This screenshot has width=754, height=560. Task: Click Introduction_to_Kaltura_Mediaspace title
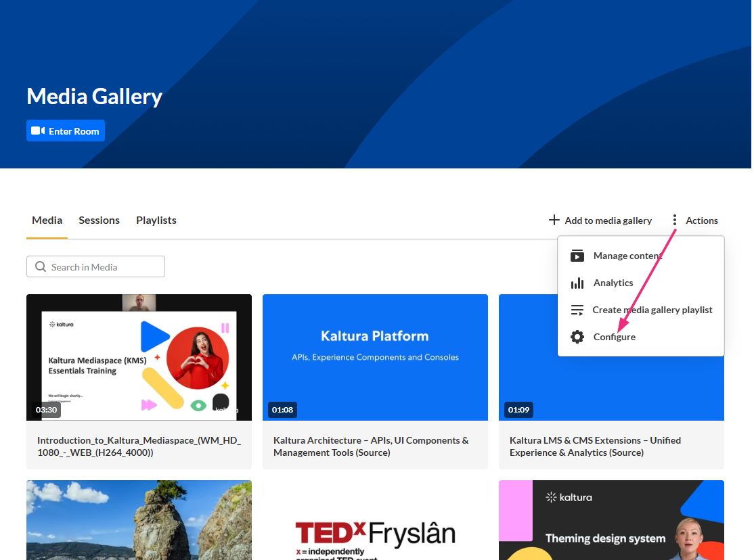coord(139,446)
